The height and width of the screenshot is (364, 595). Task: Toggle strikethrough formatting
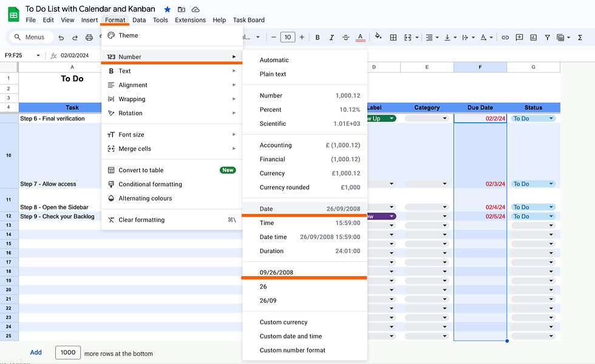[345, 37]
